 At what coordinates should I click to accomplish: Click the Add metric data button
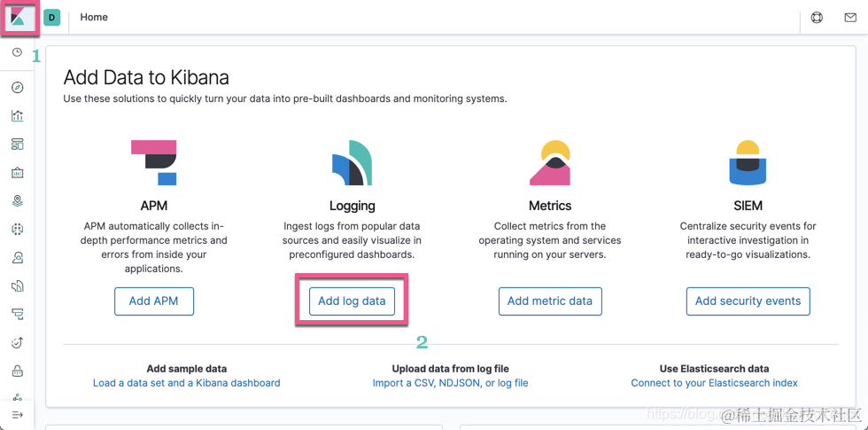[x=550, y=301]
